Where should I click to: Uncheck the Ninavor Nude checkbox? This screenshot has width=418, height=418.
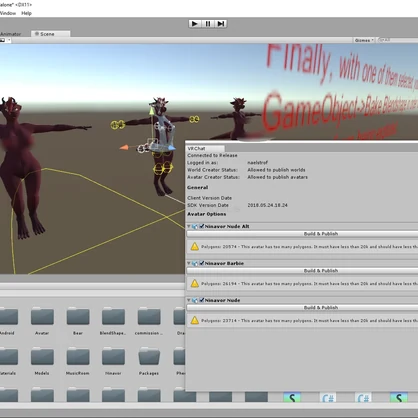click(201, 300)
